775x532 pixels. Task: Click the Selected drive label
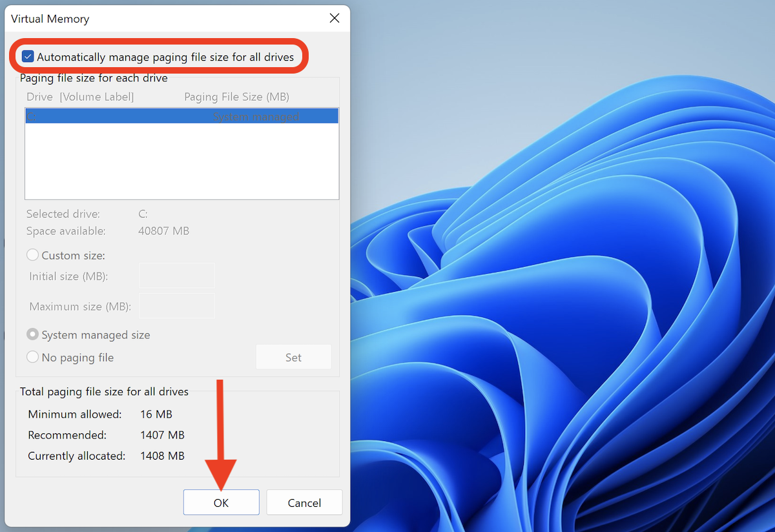pyautogui.click(x=63, y=214)
